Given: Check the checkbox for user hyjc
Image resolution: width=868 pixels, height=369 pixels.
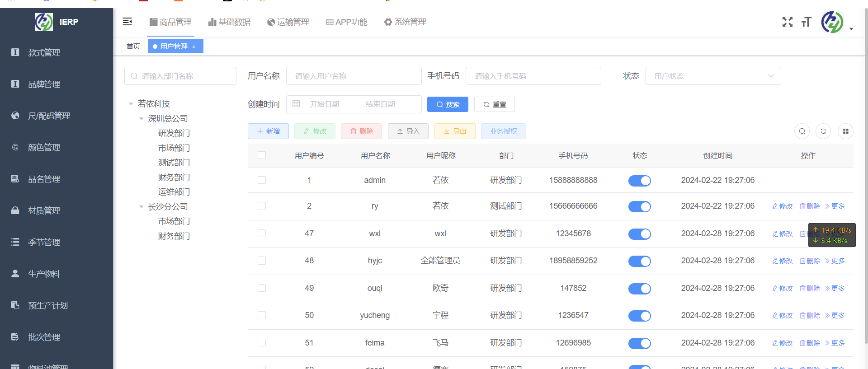Looking at the screenshot, I should 262,261.
